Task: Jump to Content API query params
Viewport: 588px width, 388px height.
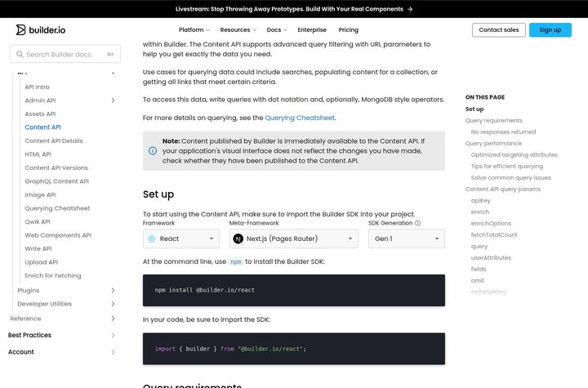Action: pos(503,190)
